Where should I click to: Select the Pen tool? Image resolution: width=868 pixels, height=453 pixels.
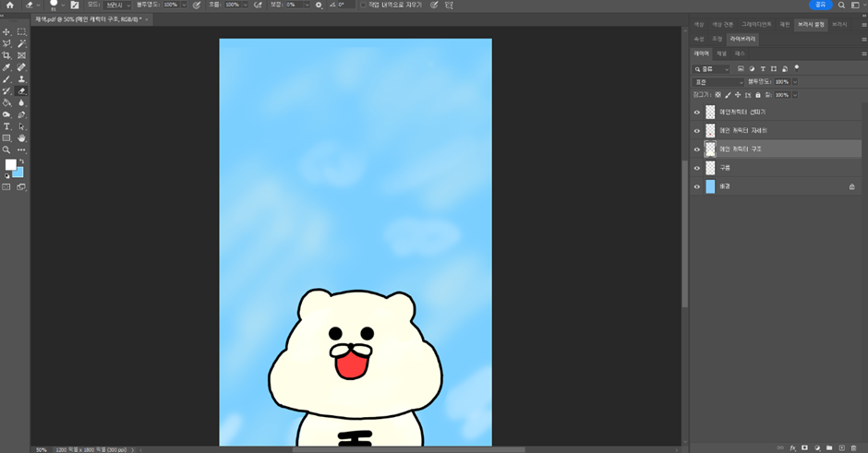21,114
